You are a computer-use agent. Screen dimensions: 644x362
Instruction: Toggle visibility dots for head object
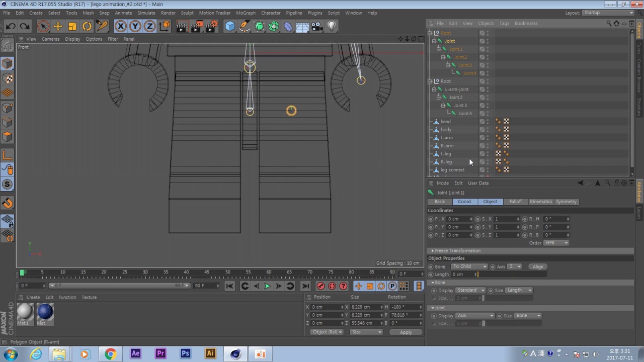[488, 122]
